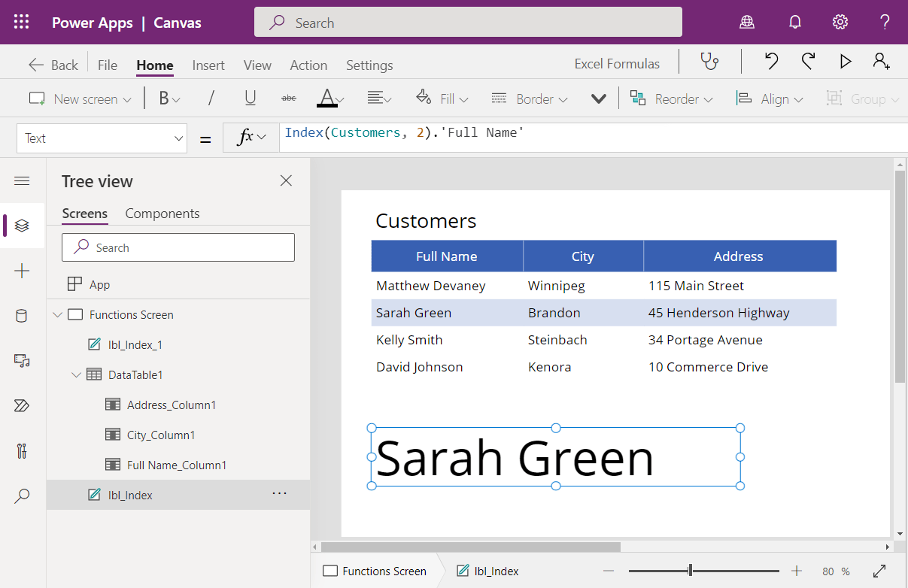Image resolution: width=908 pixels, height=588 pixels.
Task: Open the Insert pane with the plus icon
Action: pos(22,271)
